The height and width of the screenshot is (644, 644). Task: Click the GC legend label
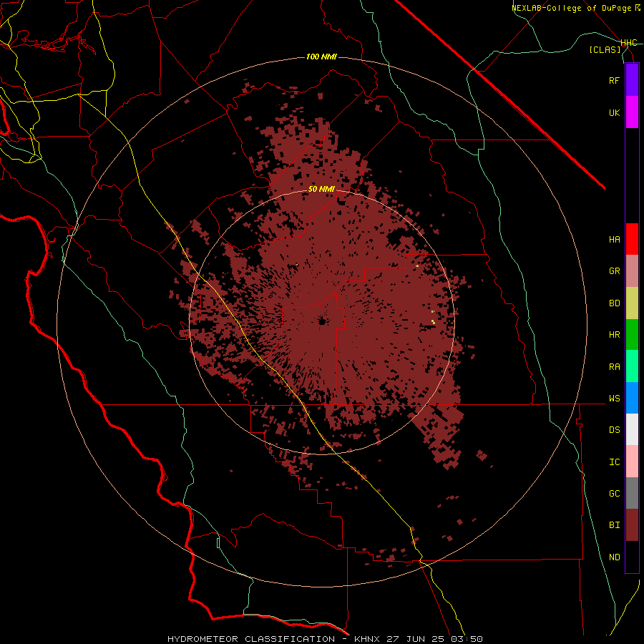614,494
